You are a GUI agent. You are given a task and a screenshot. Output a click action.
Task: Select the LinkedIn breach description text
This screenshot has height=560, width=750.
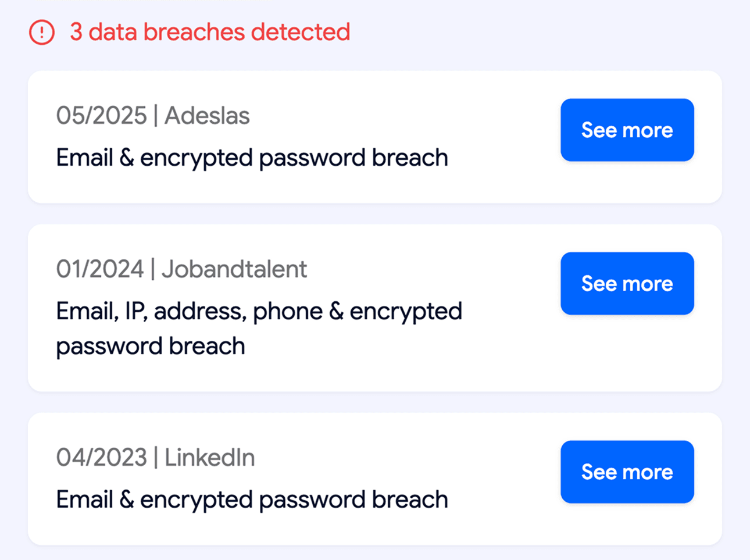(251, 499)
